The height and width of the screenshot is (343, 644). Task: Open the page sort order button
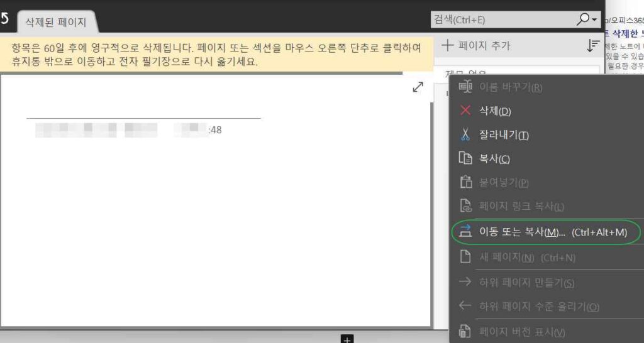click(592, 46)
